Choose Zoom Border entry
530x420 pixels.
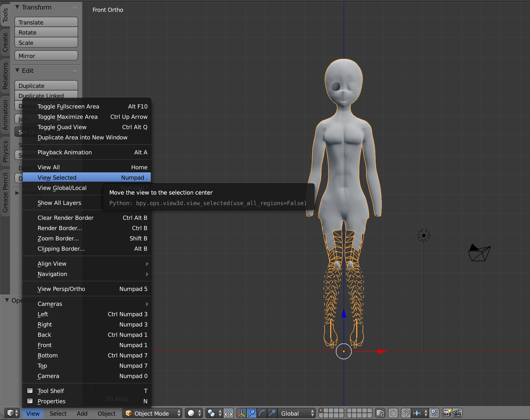(x=87, y=238)
